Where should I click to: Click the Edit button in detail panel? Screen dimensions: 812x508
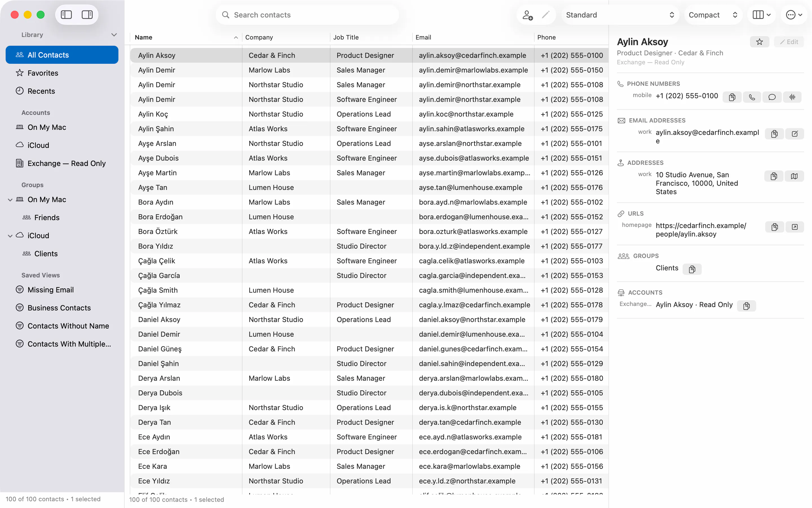789,42
